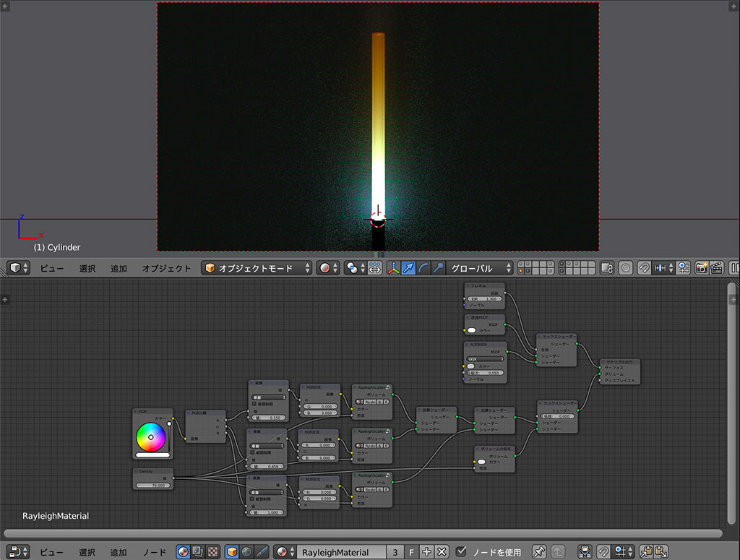This screenshot has width=740, height=560.
Task: Open node snap element selector
Action: click(x=623, y=551)
